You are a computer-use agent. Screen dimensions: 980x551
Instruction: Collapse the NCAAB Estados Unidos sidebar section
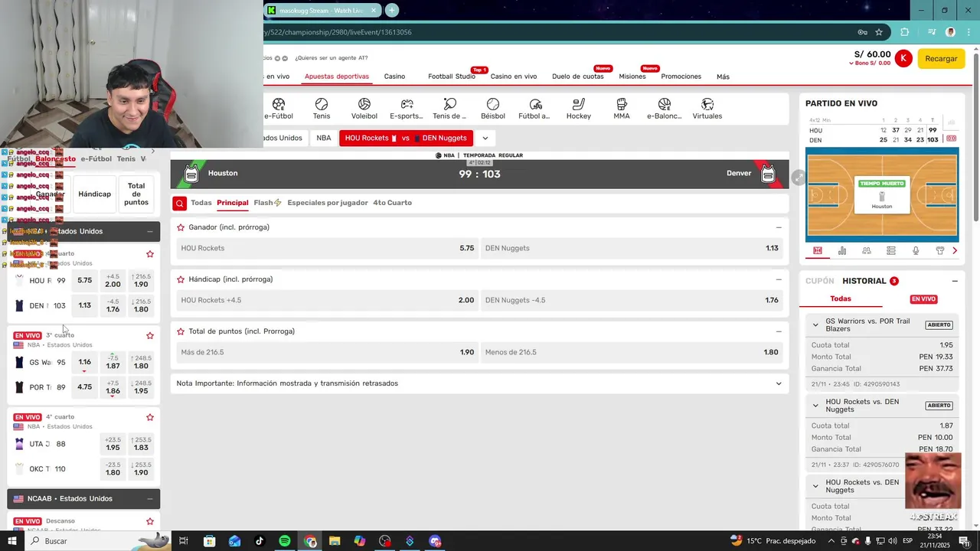point(150,498)
